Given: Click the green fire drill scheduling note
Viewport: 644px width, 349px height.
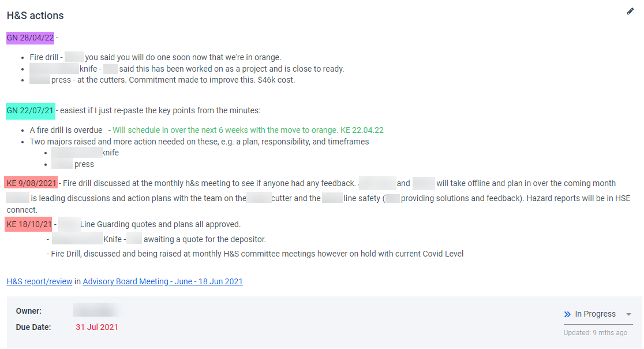Looking at the screenshot, I should [248, 131].
